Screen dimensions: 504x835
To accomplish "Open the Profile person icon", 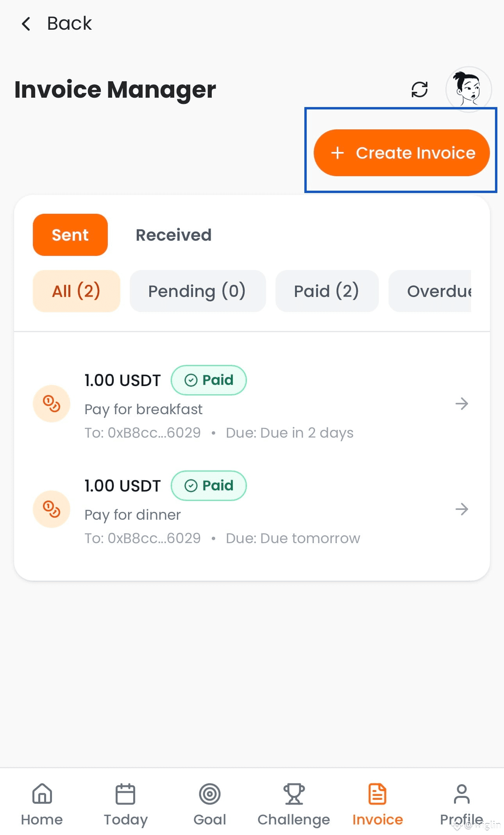I will 461,794.
